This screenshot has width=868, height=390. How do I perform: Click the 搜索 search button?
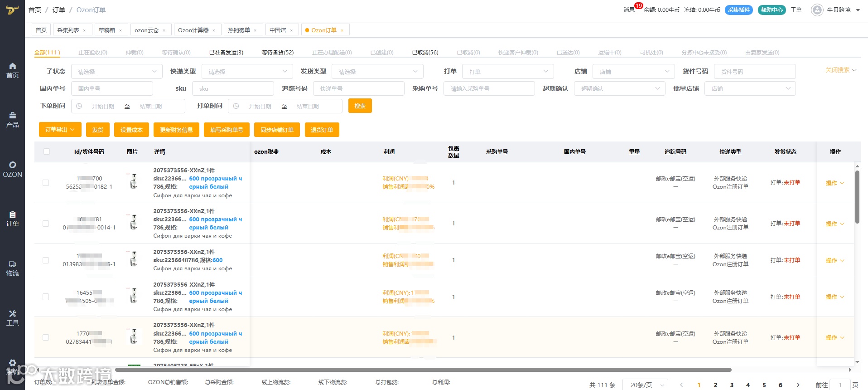(360, 106)
